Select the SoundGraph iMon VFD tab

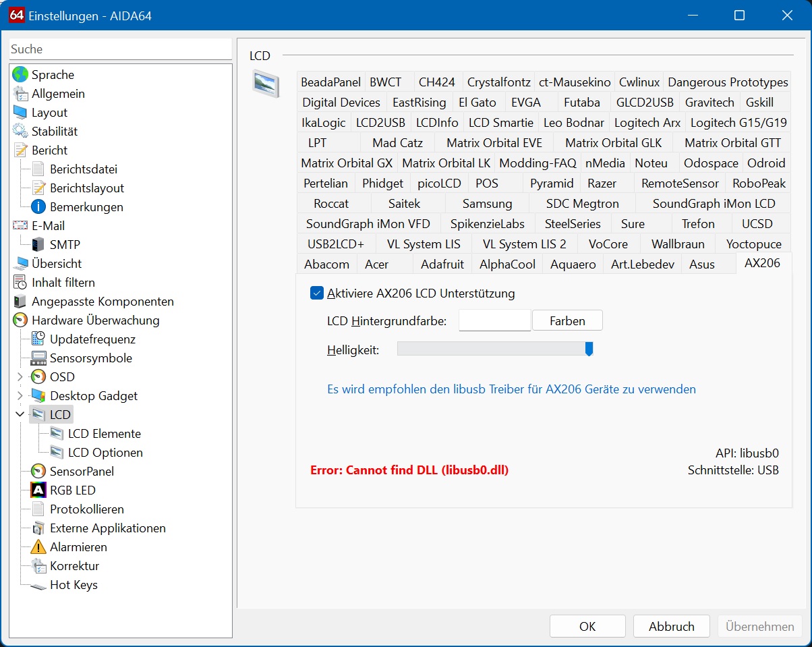coord(368,224)
